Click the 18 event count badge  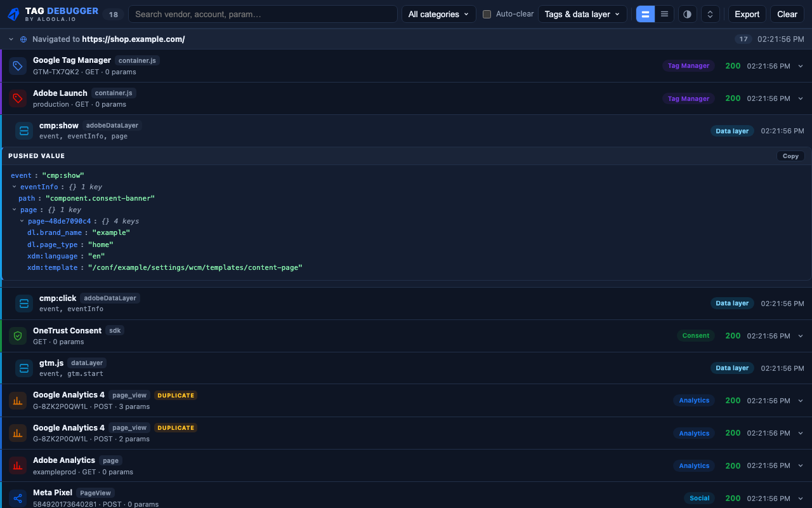[114, 14]
